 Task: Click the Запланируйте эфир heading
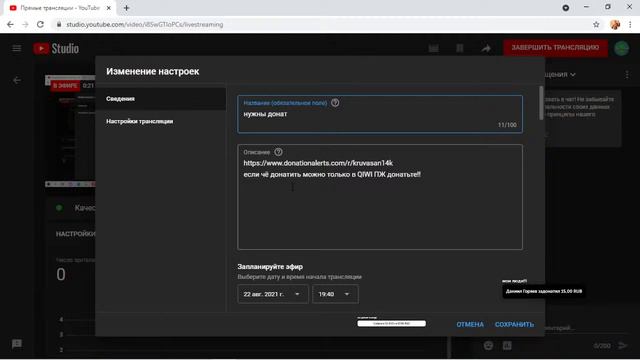pos(270,267)
